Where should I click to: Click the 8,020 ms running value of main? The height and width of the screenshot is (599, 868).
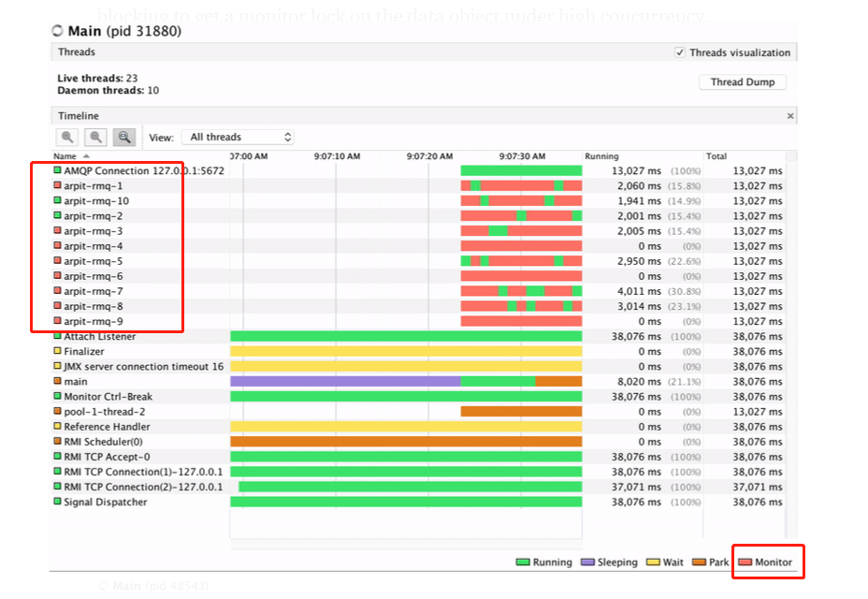(639, 381)
